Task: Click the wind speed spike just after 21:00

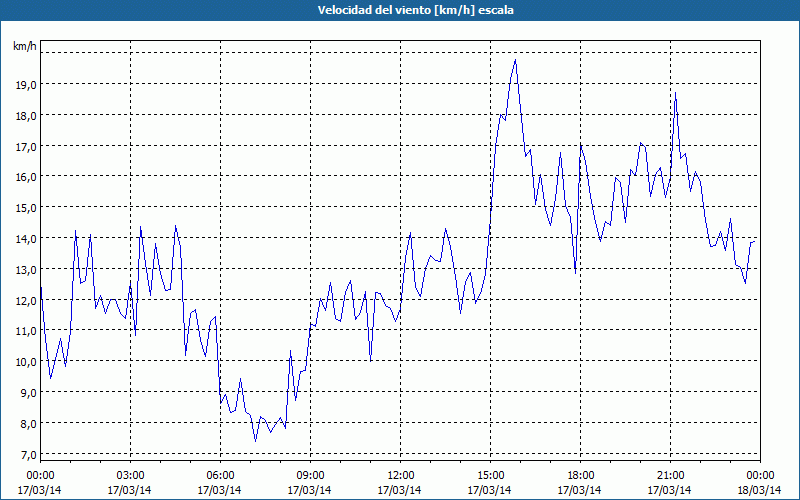Action: point(676,93)
